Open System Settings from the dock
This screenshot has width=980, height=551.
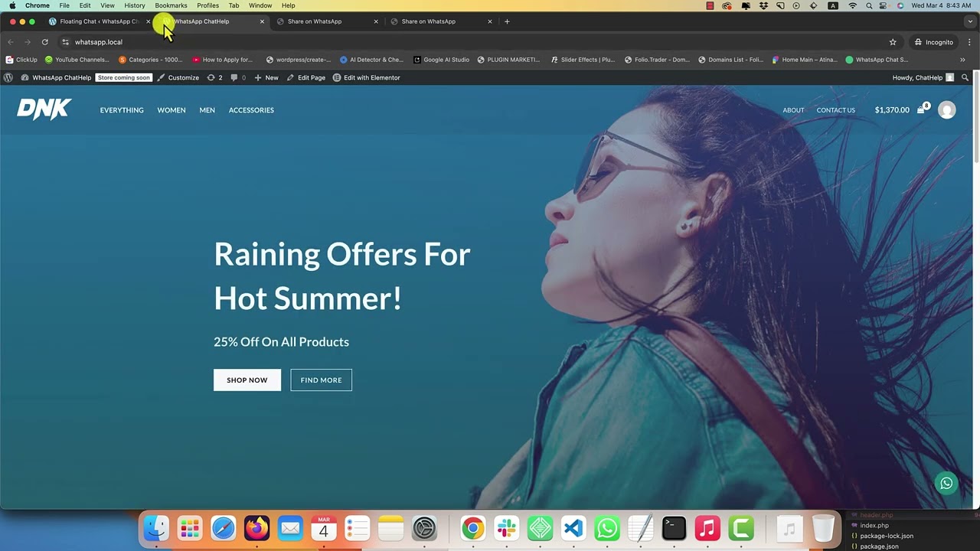tap(424, 528)
